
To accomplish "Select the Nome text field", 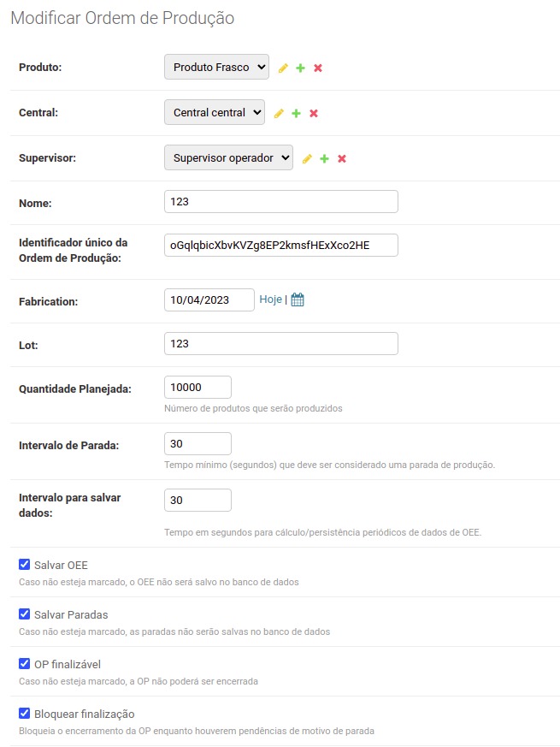I will pyautogui.click(x=280, y=201).
